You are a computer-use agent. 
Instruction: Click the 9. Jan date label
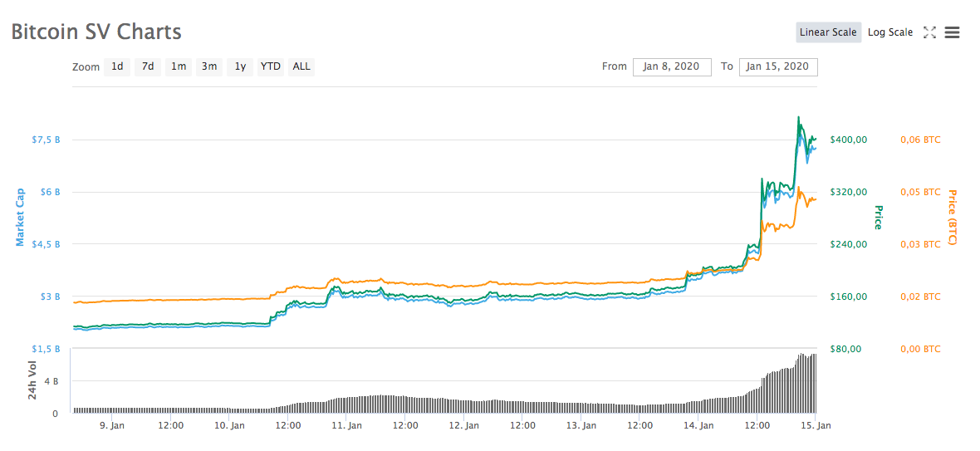point(112,426)
